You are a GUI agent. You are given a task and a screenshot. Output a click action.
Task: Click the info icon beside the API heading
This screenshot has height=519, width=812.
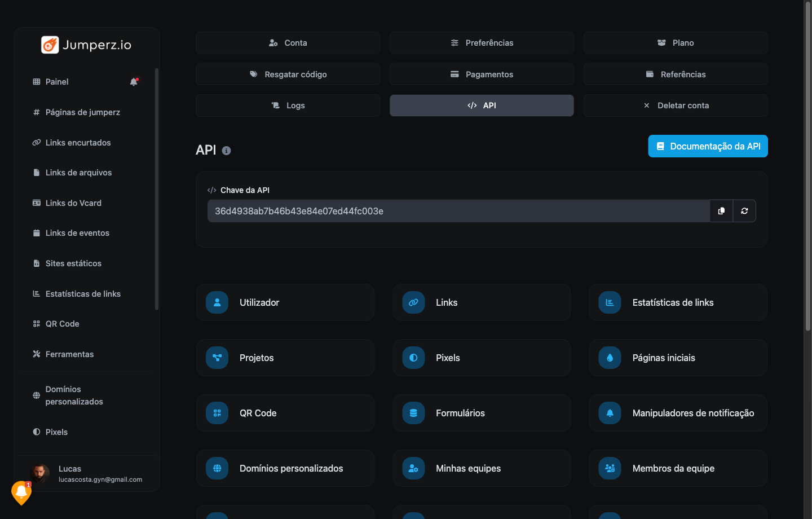point(226,151)
